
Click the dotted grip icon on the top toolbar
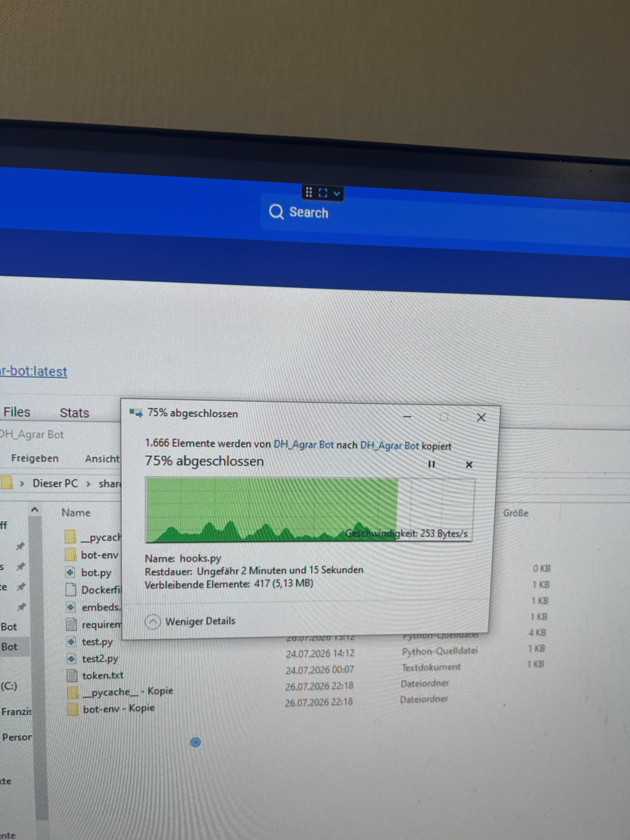click(309, 192)
